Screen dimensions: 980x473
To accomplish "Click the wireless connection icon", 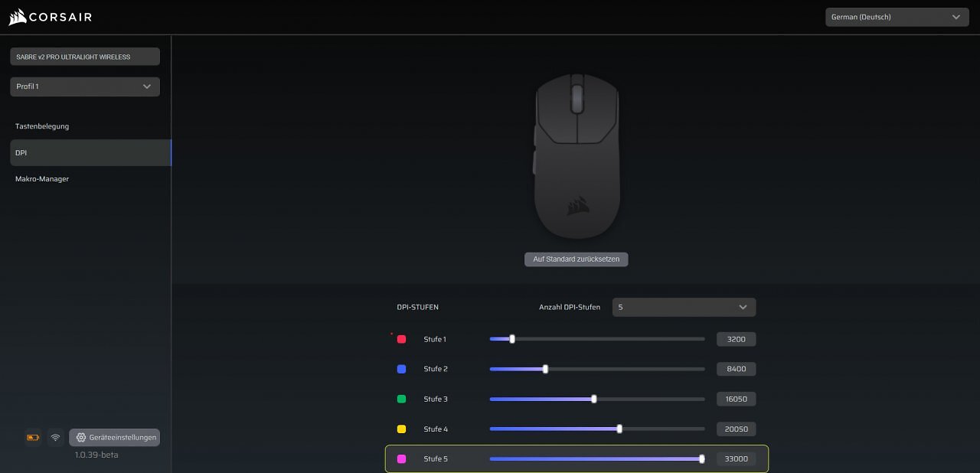I will (x=55, y=438).
